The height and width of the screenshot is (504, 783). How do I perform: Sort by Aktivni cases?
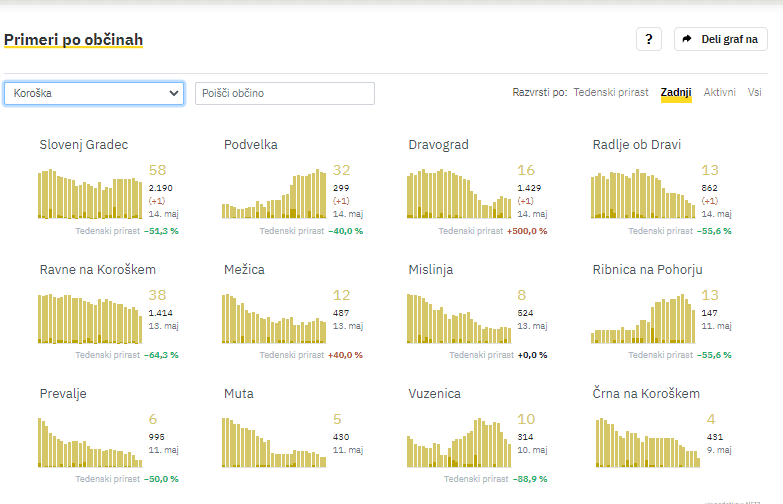point(719,92)
